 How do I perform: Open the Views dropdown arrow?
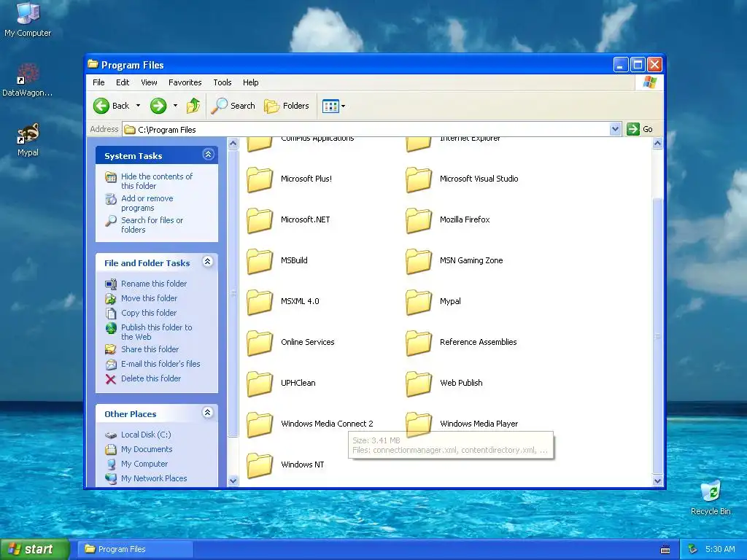tap(343, 106)
